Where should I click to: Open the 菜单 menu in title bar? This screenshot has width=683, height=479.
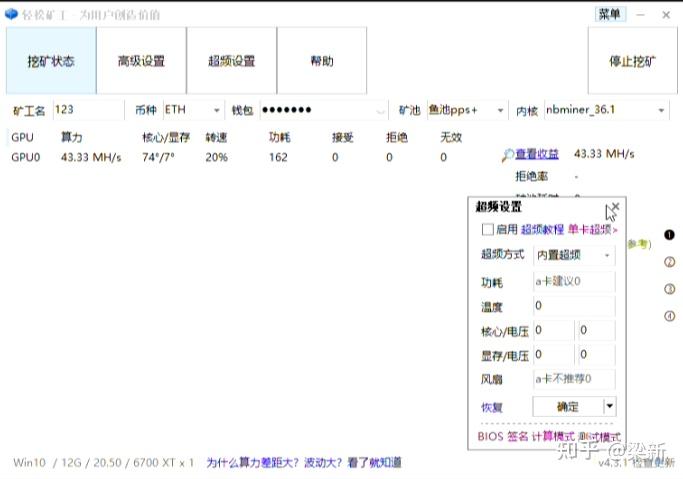point(609,14)
